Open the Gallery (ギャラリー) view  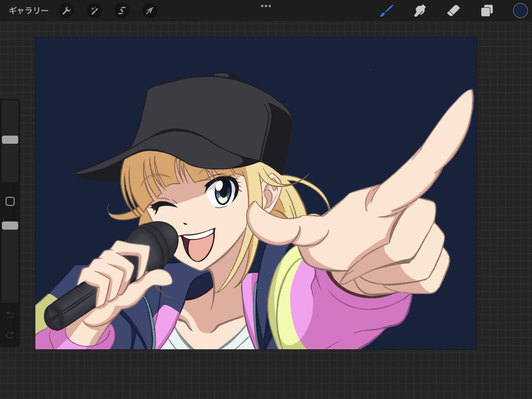(29, 11)
